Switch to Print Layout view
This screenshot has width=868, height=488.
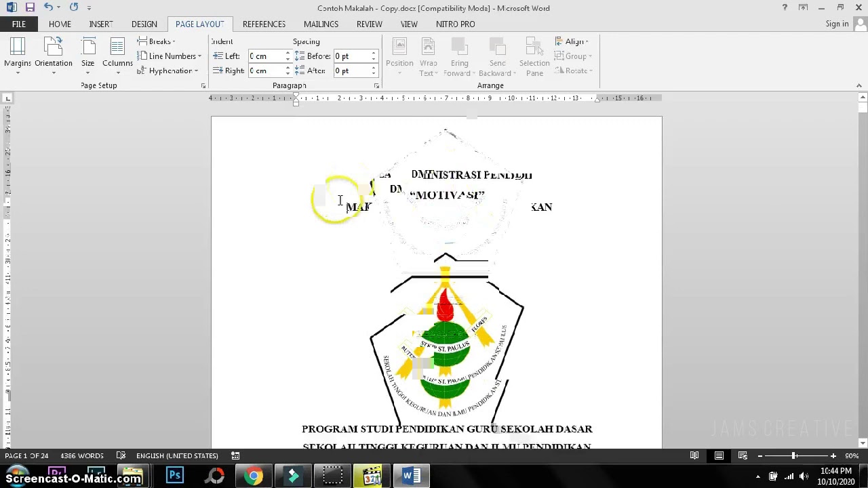[x=719, y=455]
